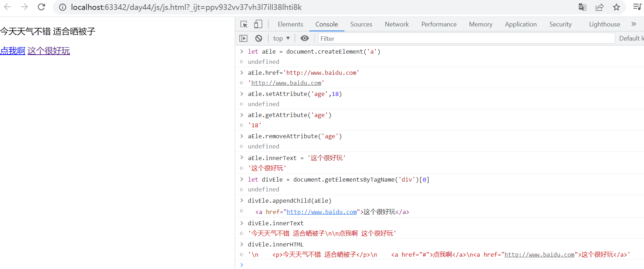Select the aEle.setAttribute('age',18) line
Viewport: 644px width, 269px height.
pyautogui.click(x=295, y=94)
